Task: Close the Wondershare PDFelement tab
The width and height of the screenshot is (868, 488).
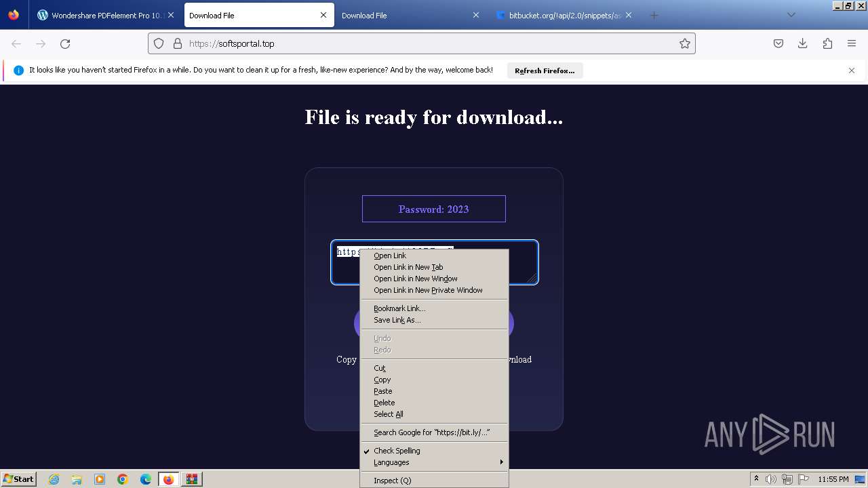Action: 170,15
